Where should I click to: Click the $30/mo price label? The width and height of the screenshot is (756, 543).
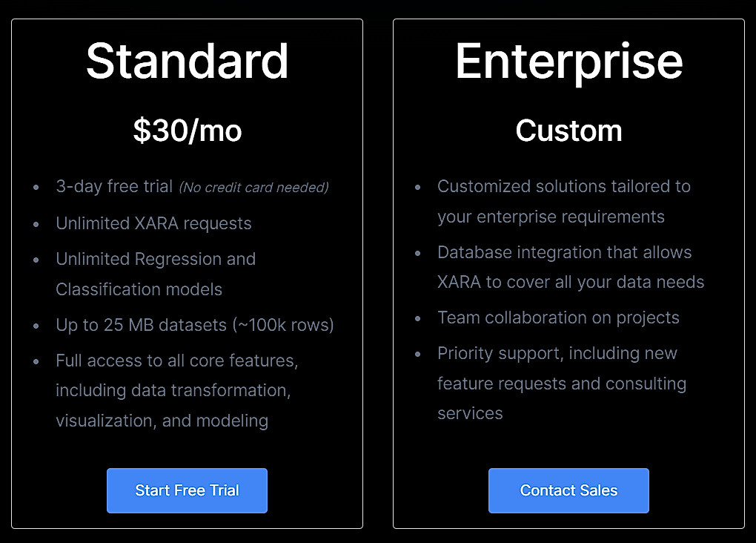[x=187, y=131]
